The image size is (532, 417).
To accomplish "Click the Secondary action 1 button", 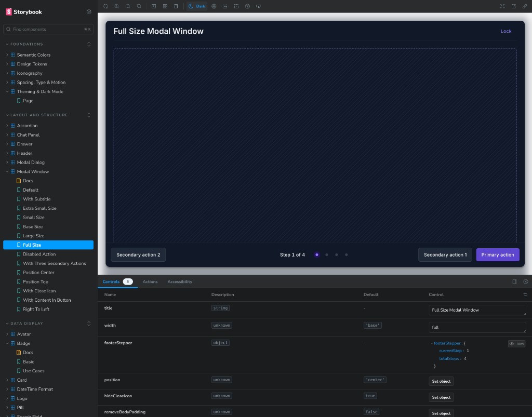I will (x=445, y=254).
